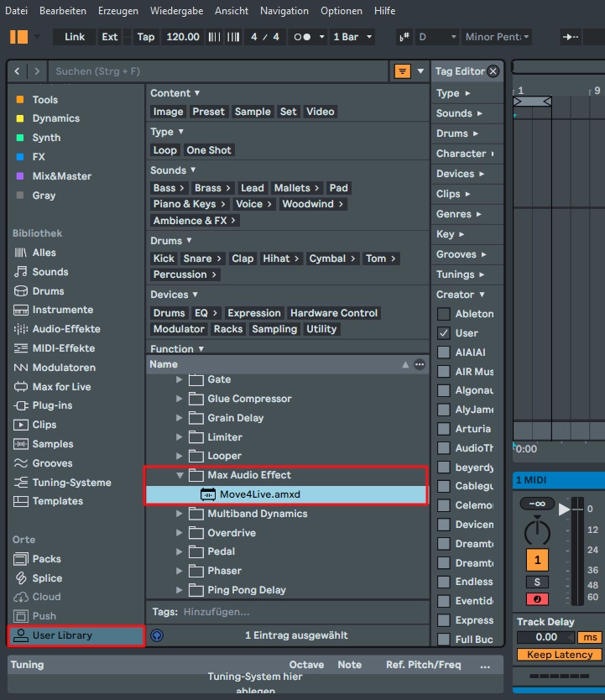Select the Preset content filter tag

(208, 112)
